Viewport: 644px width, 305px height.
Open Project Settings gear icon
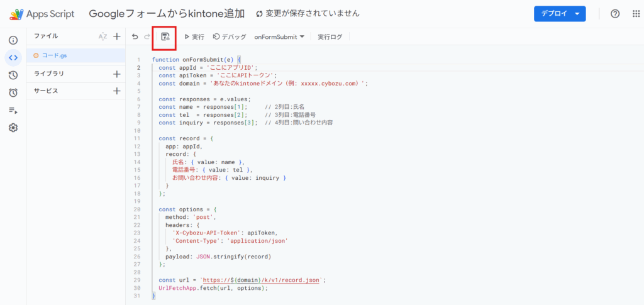click(x=13, y=128)
